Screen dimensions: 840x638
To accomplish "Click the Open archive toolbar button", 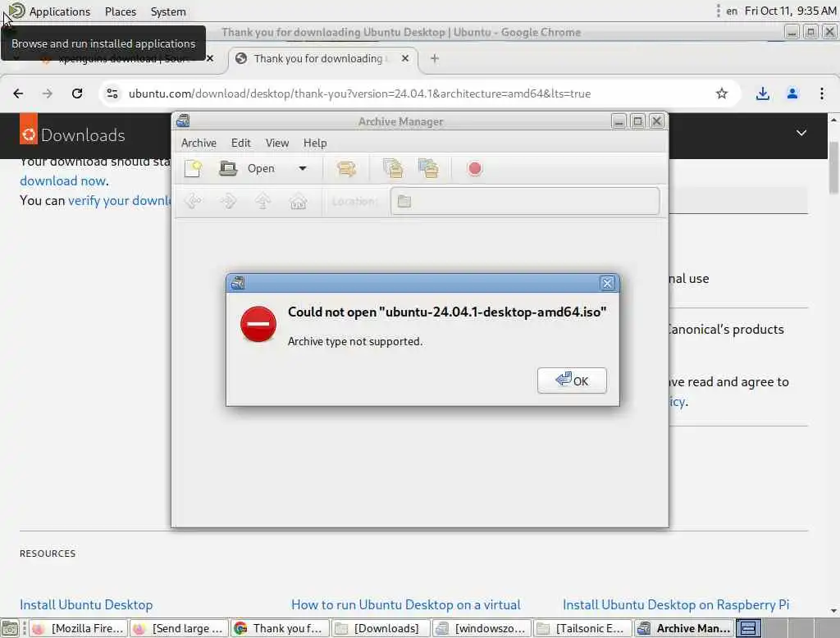I will pyautogui.click(x=248, y=169).
